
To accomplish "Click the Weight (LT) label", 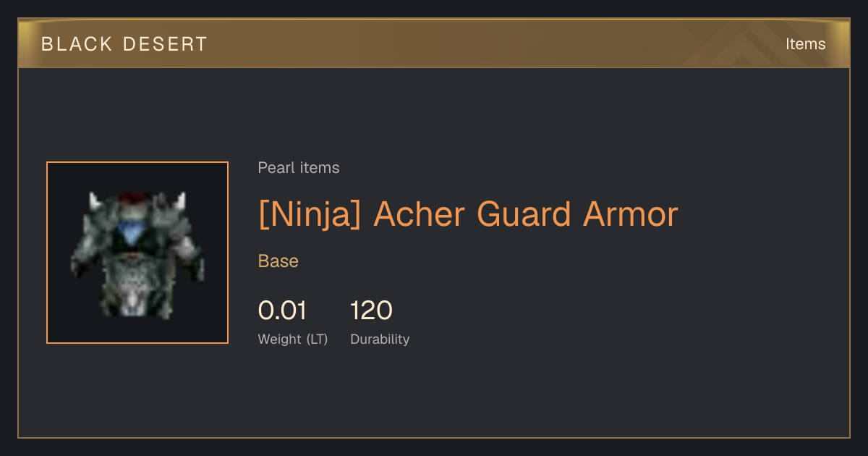I will point(293,339).
